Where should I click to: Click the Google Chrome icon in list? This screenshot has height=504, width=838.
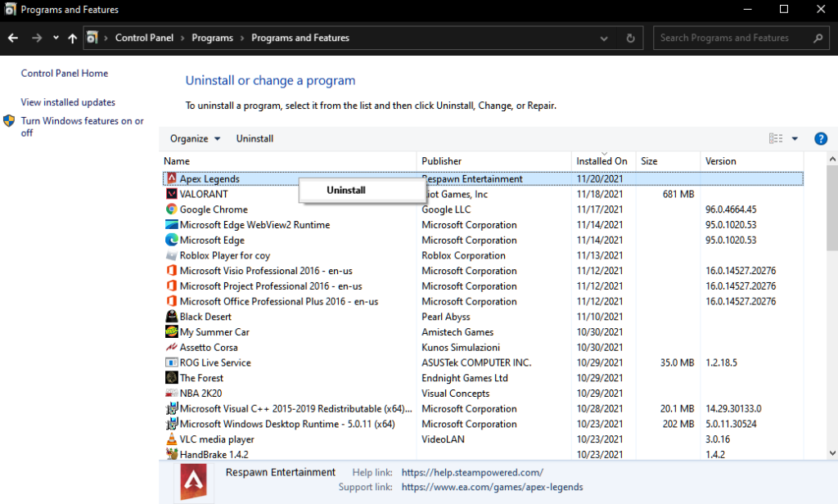coord(172,209)
